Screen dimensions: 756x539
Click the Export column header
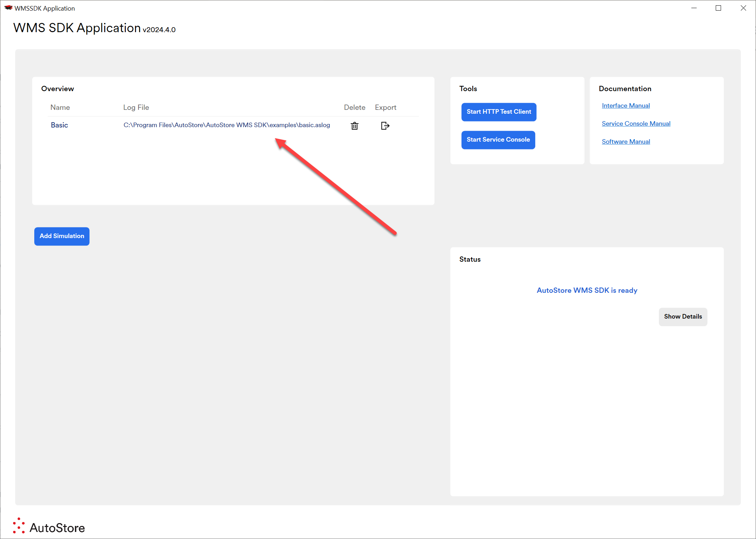[x=385, y=107]
